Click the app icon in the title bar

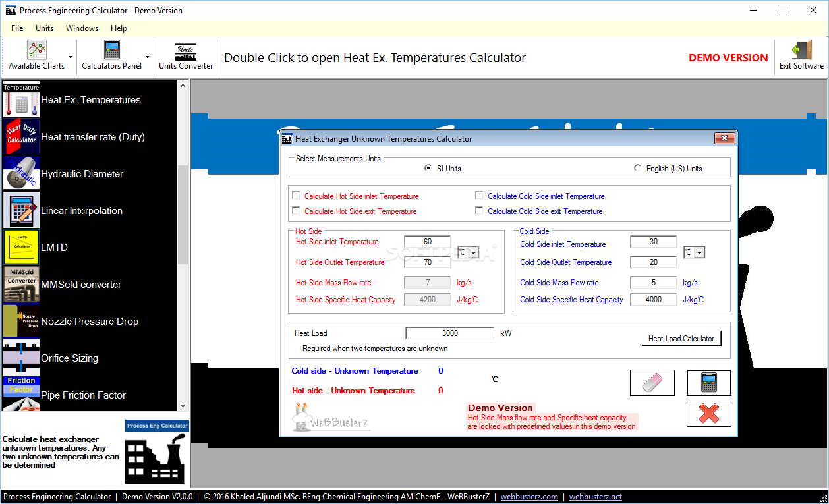(x=11, y=10)
